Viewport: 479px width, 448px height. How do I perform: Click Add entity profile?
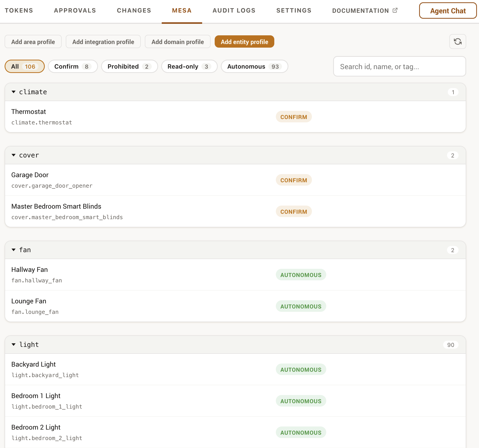coord(244,42)
